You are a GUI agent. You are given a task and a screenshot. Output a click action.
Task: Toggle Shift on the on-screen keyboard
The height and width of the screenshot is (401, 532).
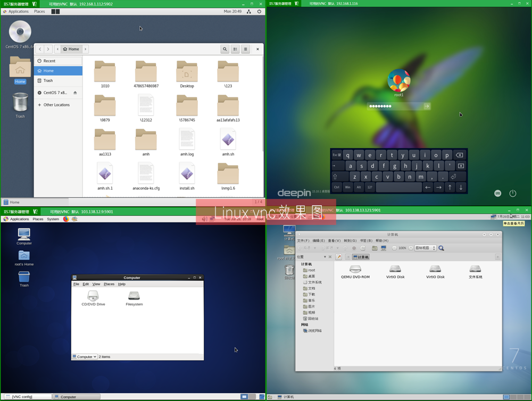[335, 177]
